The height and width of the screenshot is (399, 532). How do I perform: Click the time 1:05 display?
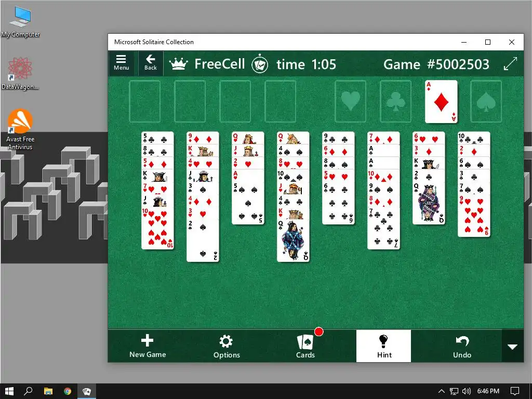(307, 64)
